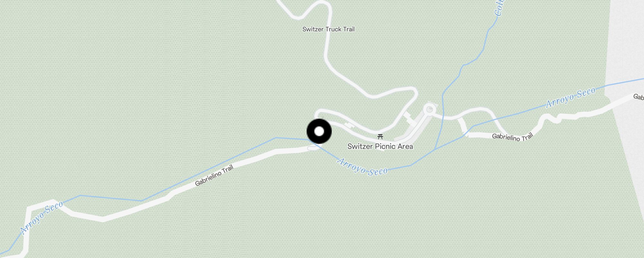Click the roundabout circle on the road
The height and width of the screenshot is (258, 644).
430,110
